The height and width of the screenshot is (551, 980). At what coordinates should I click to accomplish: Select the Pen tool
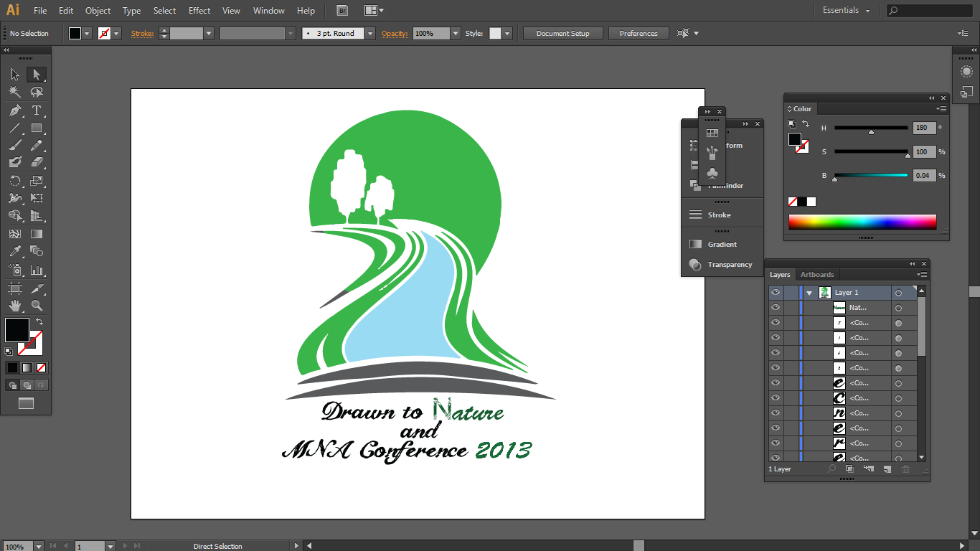15,110
